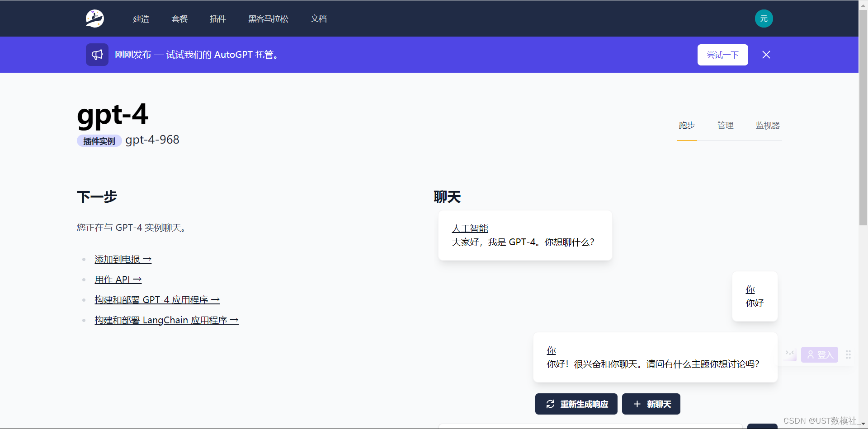Switch to the 跑步 tab
Screen dimensions: 868x429
[687, 126]
